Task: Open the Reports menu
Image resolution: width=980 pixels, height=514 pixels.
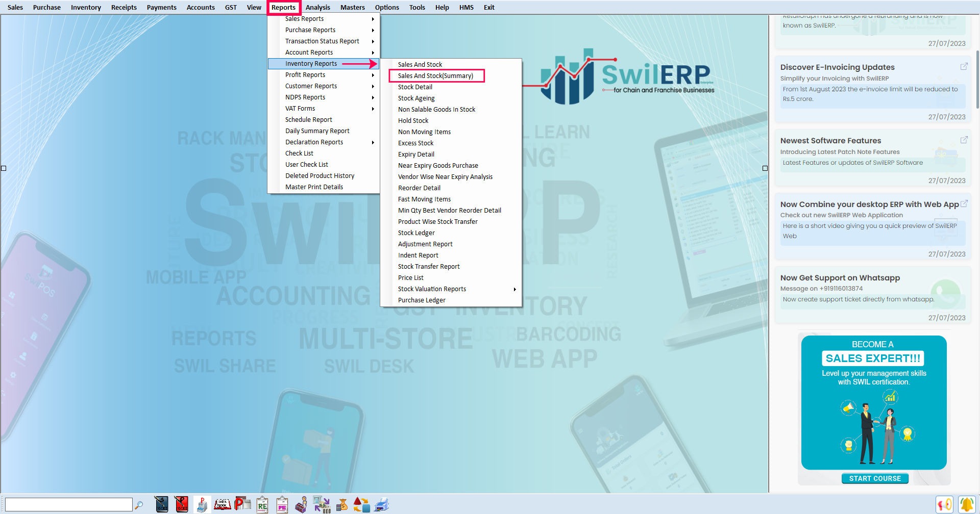Action: 283,7
